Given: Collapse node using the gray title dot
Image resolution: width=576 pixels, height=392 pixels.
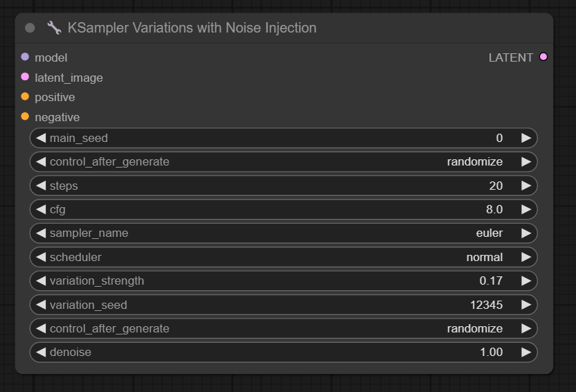Looking at the screenshot, I should pyautogui.click(x=30, y=28).
